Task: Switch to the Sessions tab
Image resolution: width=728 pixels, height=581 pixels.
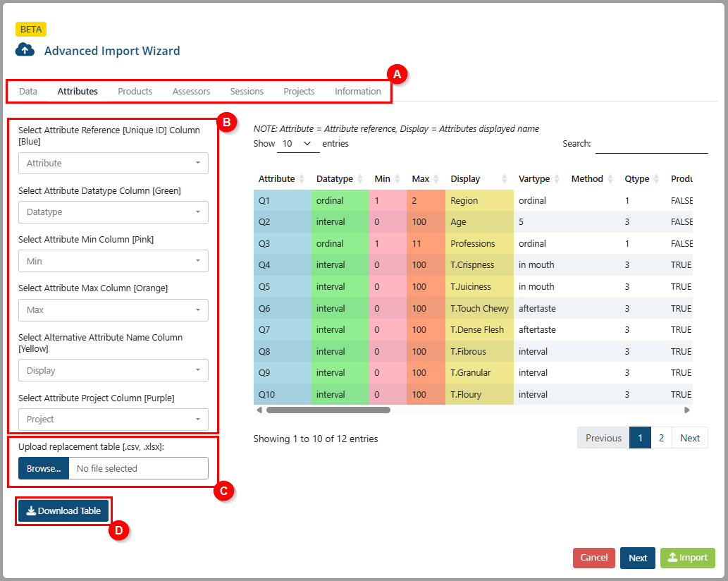Action: 247,92
